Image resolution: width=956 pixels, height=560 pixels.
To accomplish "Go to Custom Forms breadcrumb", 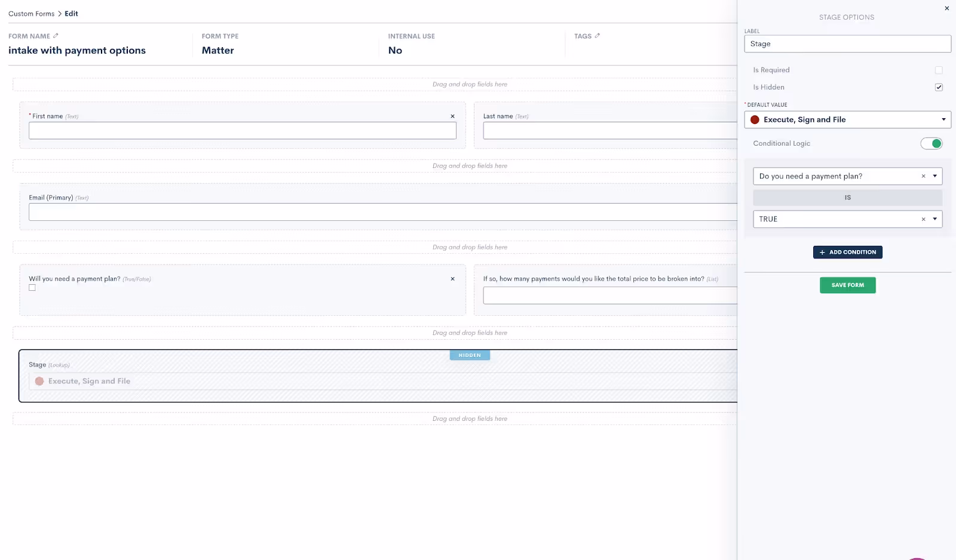I will pos(31,14).
